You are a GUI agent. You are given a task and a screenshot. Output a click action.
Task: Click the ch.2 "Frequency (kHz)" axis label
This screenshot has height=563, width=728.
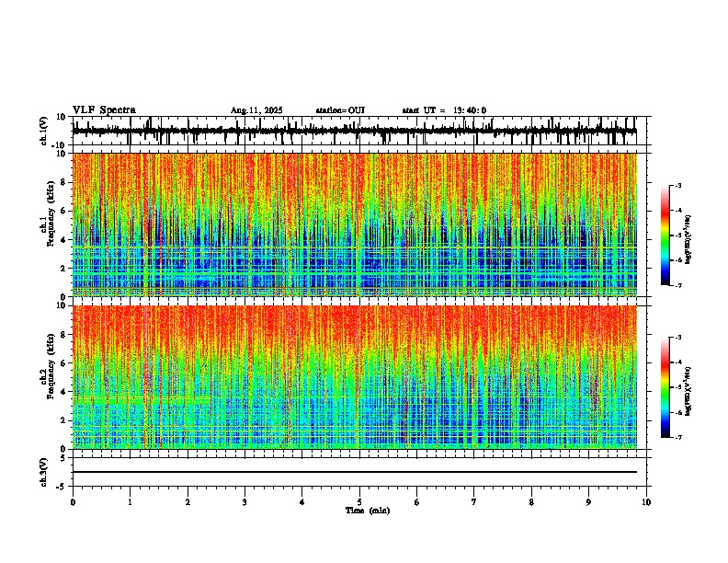coord(51,366)
